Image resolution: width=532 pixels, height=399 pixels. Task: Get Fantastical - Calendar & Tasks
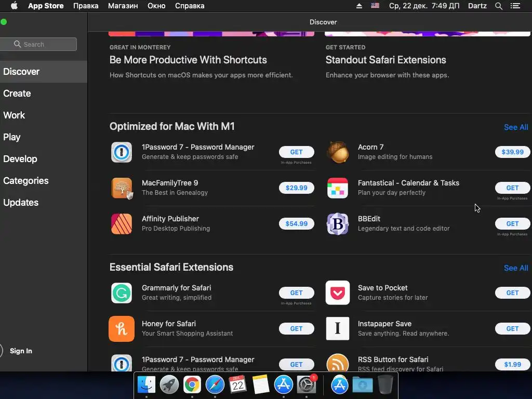point(512,188)
